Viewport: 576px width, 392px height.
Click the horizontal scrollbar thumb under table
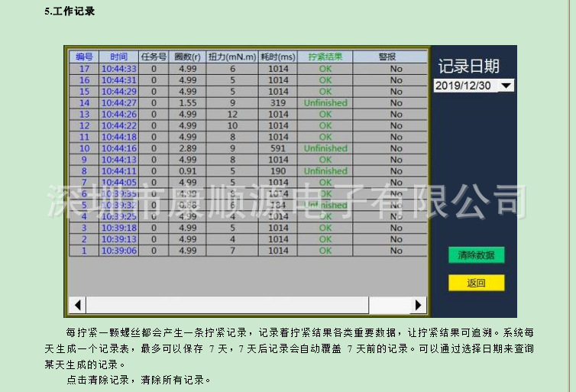[x=228, y=305]
